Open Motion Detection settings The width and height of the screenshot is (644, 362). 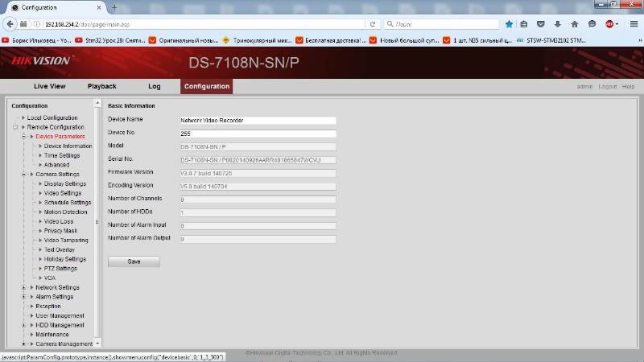[66, 212]
